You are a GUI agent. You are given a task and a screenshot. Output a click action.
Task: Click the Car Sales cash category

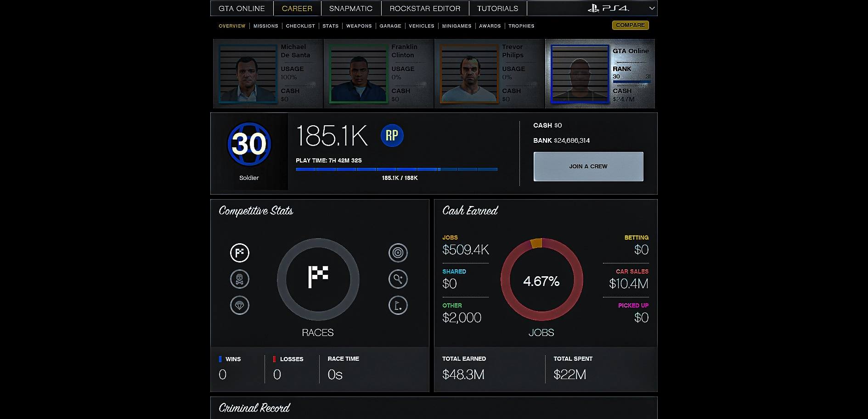point(628,279)
